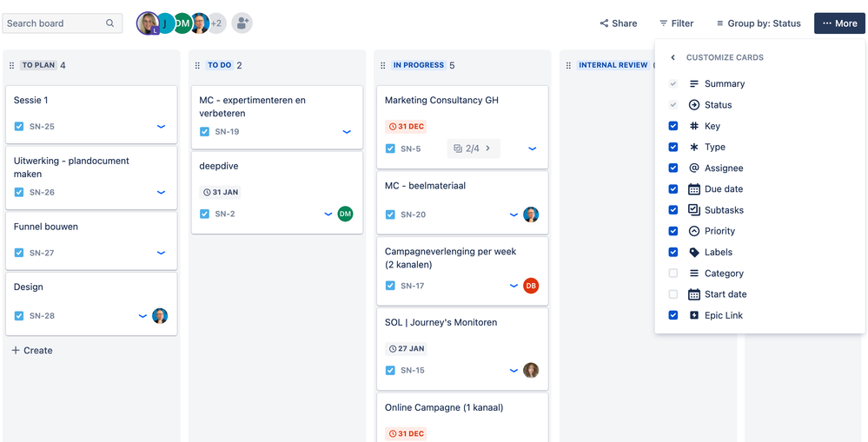The image size is (868, 442).
Task: Click the task type icon on SN-25
Action: 19,126
